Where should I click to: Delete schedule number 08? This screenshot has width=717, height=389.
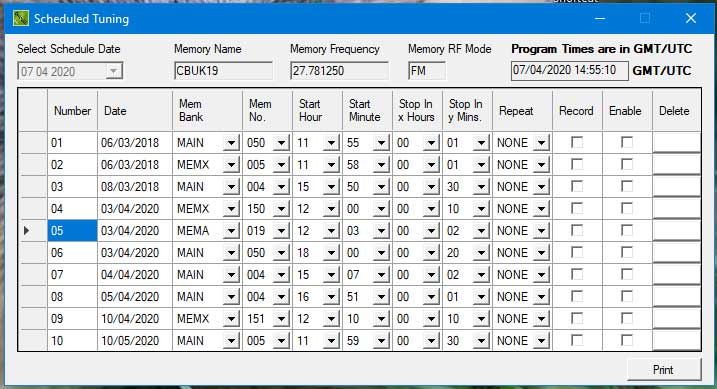677,297
